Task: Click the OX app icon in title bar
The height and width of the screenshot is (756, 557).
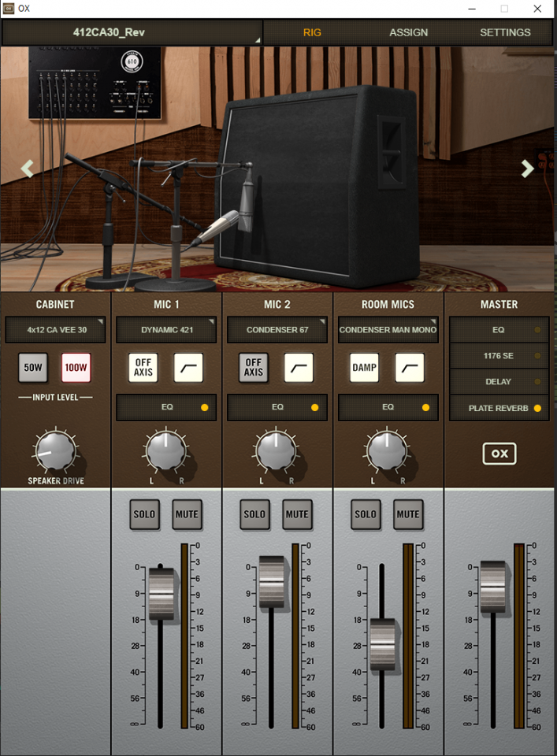Action: tap(9, 8)
